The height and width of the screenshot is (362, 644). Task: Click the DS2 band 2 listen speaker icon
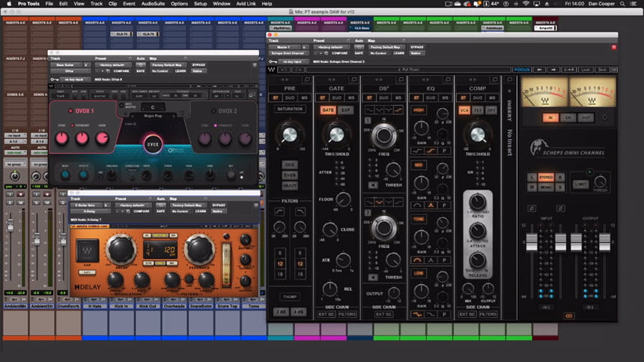click(x=372, y=277)
